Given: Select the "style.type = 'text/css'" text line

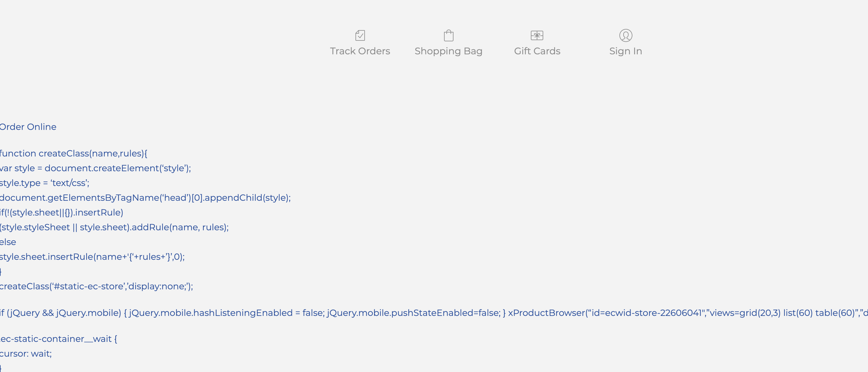Looking at the screenshot, I should pos(45,183).
